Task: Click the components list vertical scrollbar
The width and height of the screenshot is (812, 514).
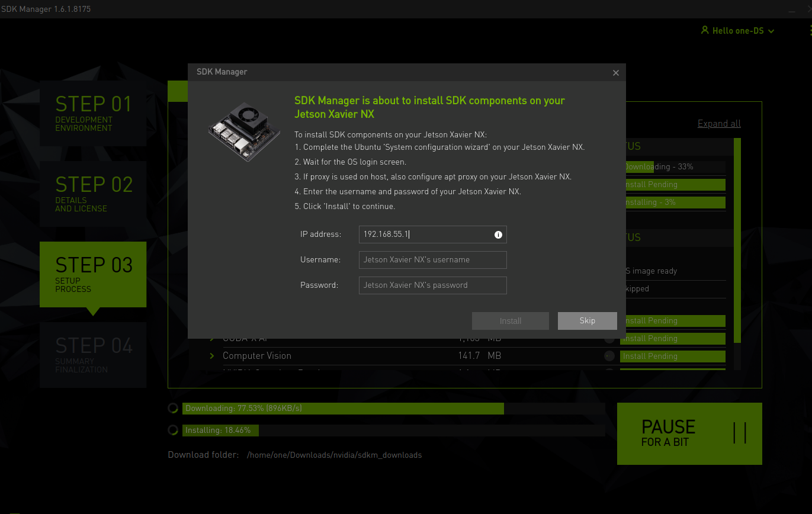Action: click(x=737, y=240)
